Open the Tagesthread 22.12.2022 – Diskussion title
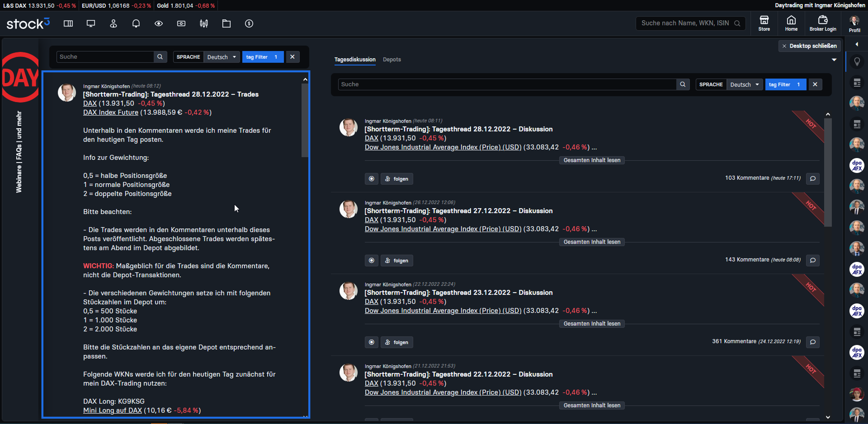 (x=458, y=375)
